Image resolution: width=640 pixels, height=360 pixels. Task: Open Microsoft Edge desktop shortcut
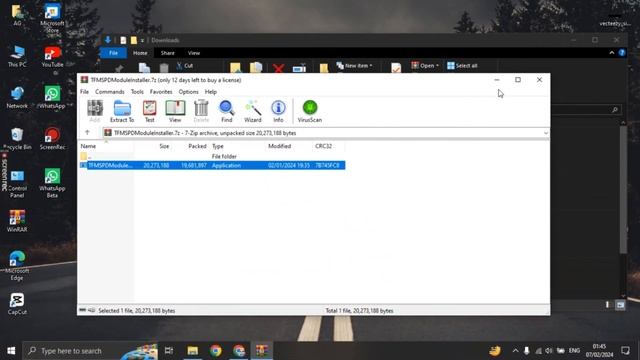pos(17,266)
